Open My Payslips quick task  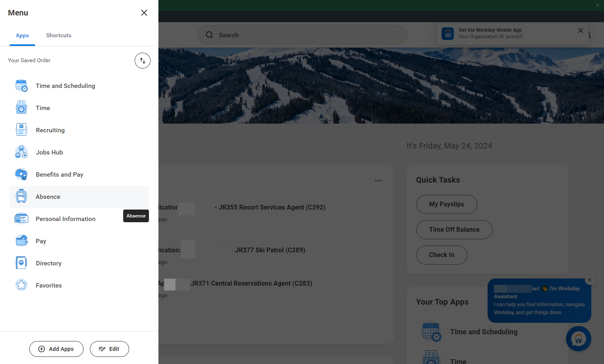(x=447, y=204)
